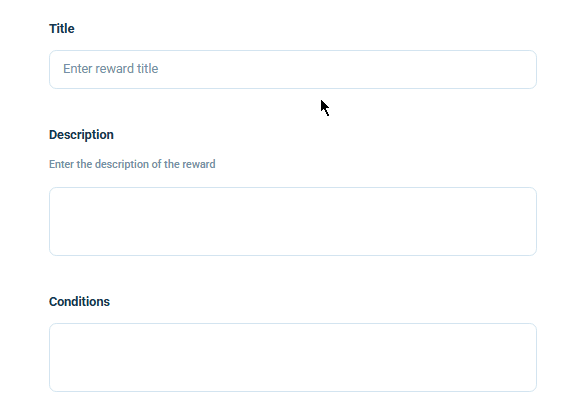Set focus on the Description textarea
This screenshot has height=418, width=583.
293,221
